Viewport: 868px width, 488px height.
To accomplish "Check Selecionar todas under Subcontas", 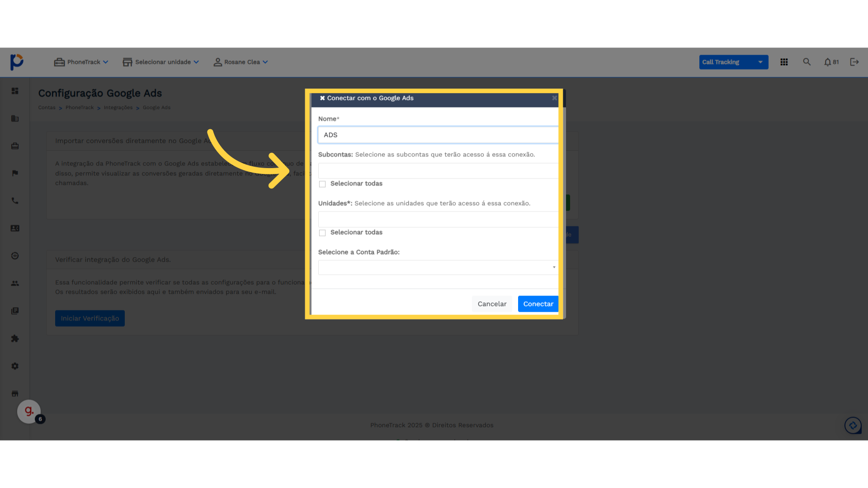I will click(x=322, y=184).
